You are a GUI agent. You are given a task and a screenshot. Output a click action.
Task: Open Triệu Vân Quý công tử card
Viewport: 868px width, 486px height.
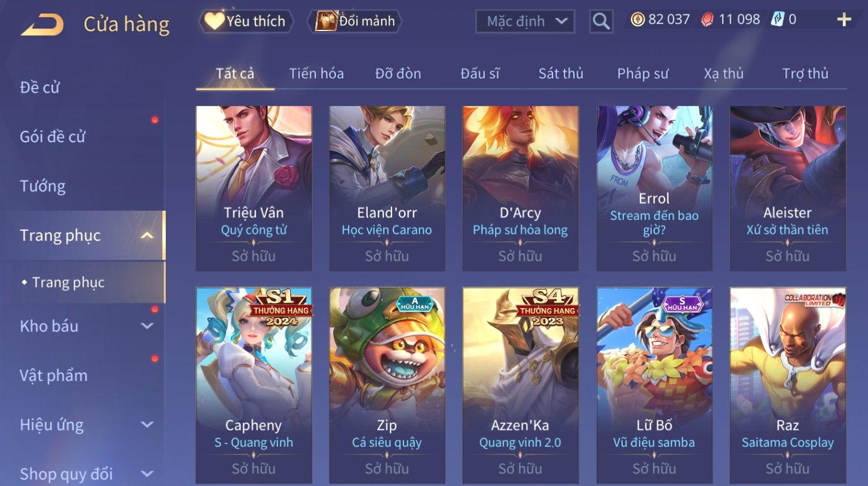point(254,188)
